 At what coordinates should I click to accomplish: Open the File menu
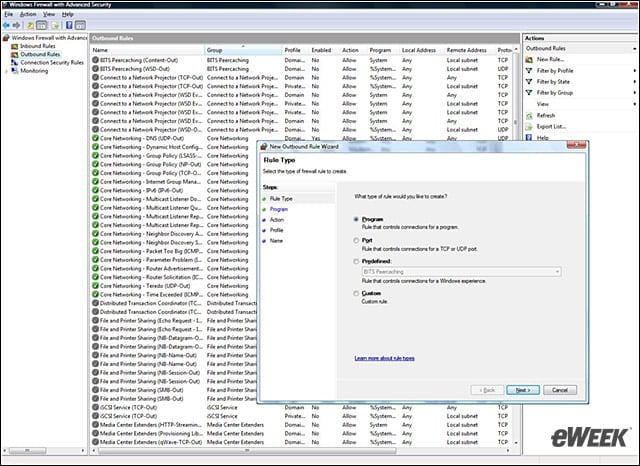click(x=9, y=14)
